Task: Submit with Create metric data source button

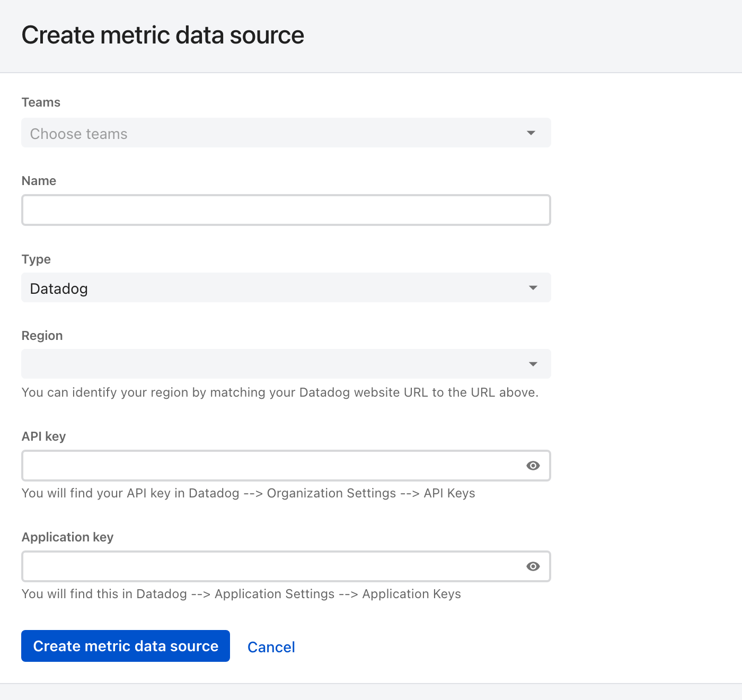Action: click(126, 646)
